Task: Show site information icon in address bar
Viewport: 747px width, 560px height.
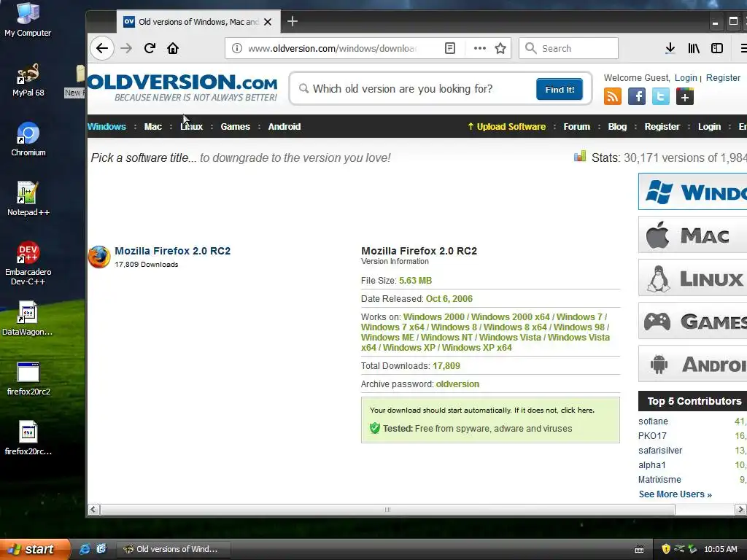Action: 237,48
